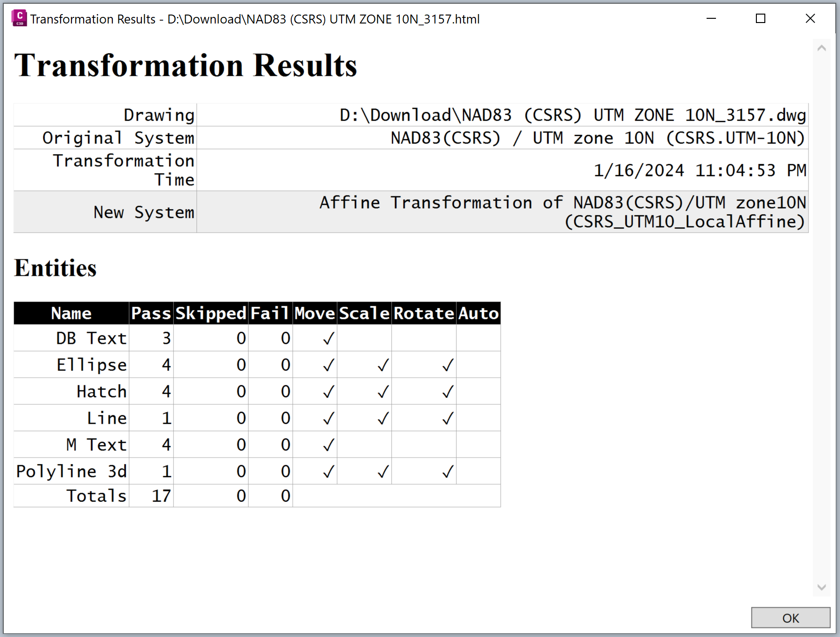The image size is (840, 637).
Task: Expand the New System row details
Action: [x=144, y=212]
